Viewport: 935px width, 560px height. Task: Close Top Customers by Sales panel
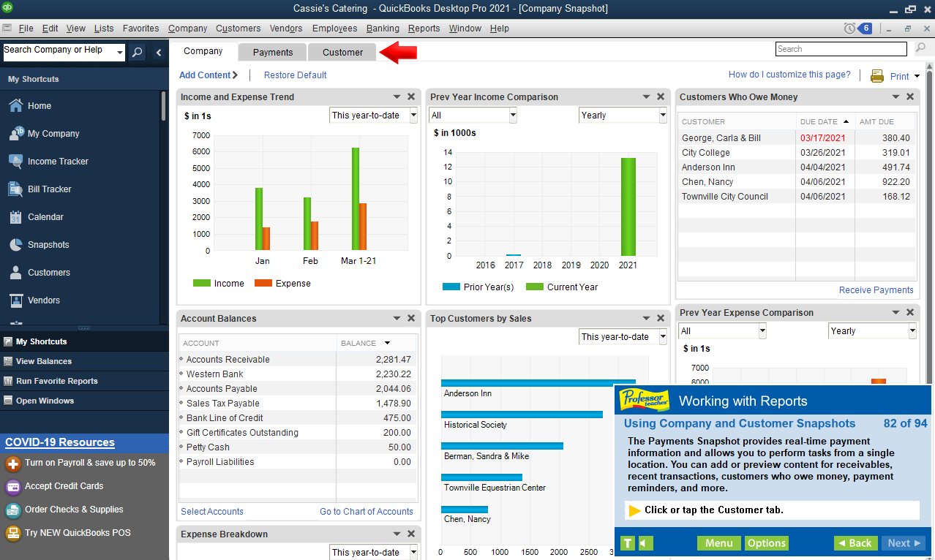(661, 318)
